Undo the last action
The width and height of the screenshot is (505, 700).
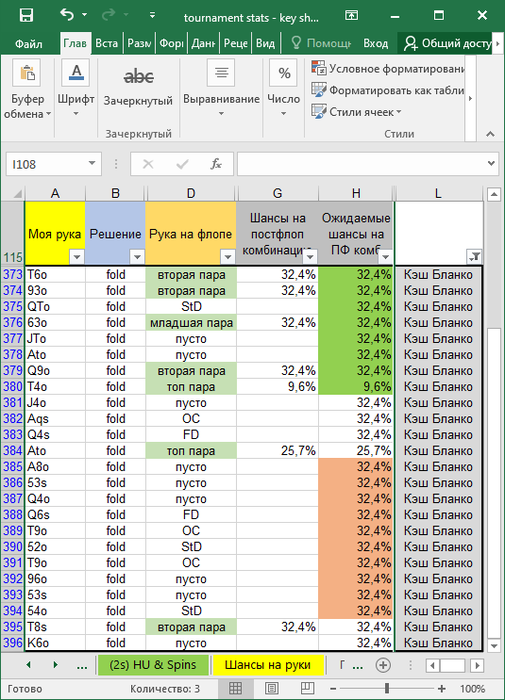(x=67, y=15)
